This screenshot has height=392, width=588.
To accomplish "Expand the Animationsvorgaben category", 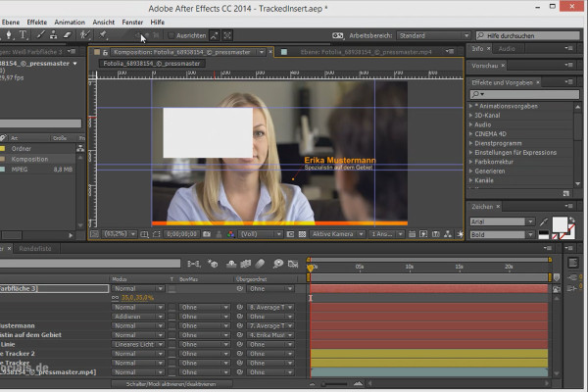I will pos(471,106).
